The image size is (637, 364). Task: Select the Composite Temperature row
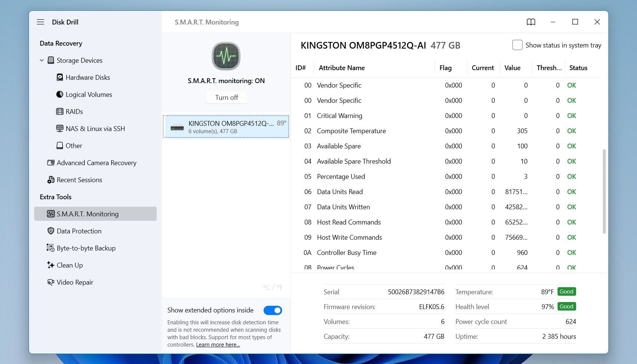[445, 131]
